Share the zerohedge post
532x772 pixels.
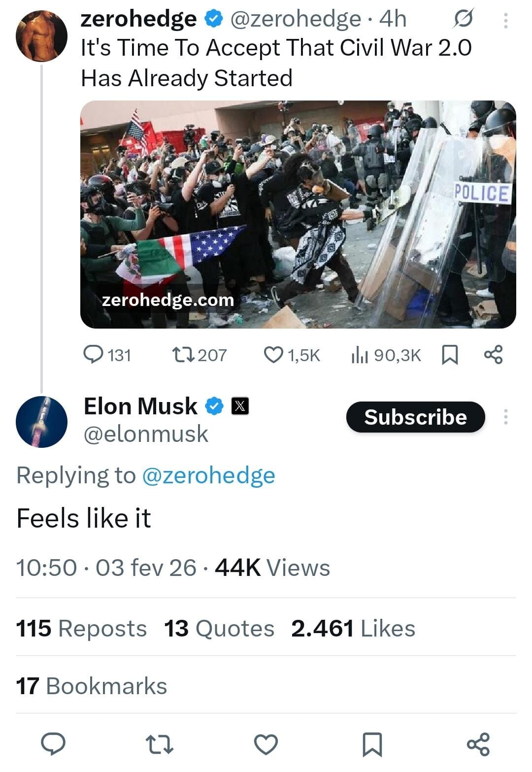point(493,355)
